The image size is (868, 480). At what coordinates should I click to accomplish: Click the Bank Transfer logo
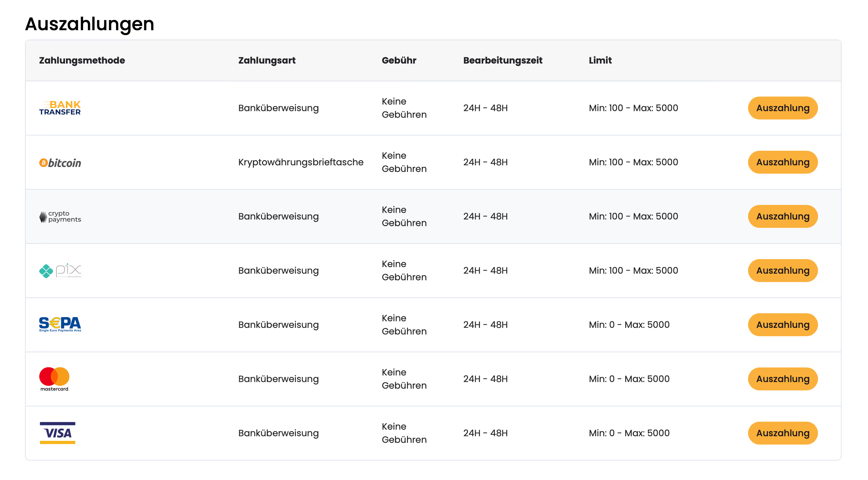(60, 108)
